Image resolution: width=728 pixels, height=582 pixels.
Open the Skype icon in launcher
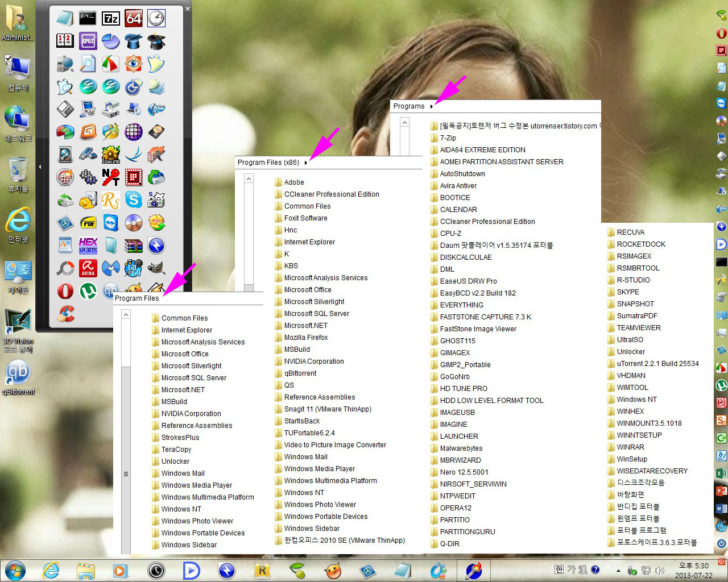[x=134, y=200]
